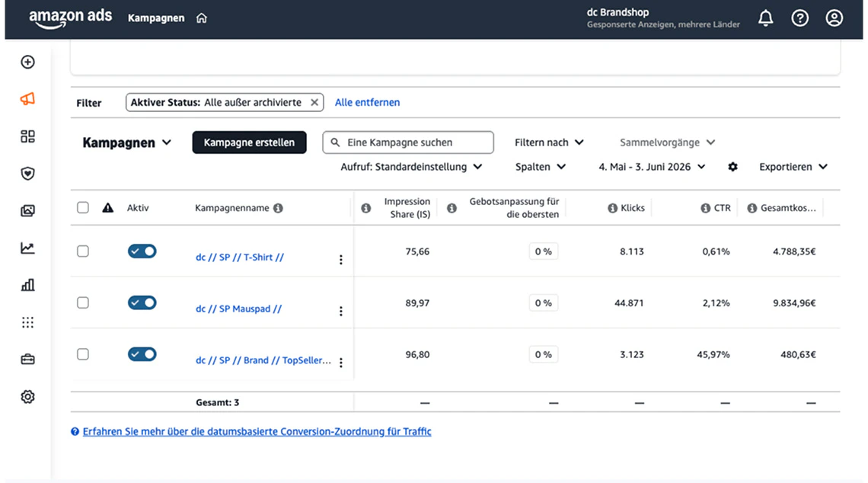This screenshot has height=483, width=868.
Task: Toggle active switch for T-Shirt campaign
Action: click(142, 251)
